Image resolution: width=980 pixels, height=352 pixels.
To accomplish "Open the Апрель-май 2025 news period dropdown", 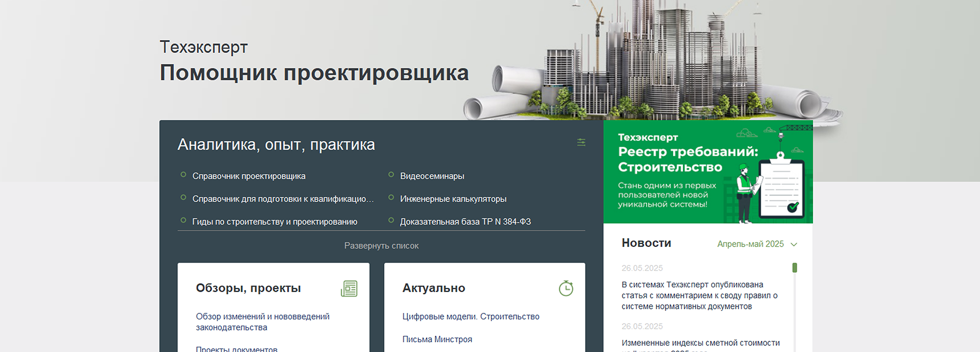I will tap(750, 244).
